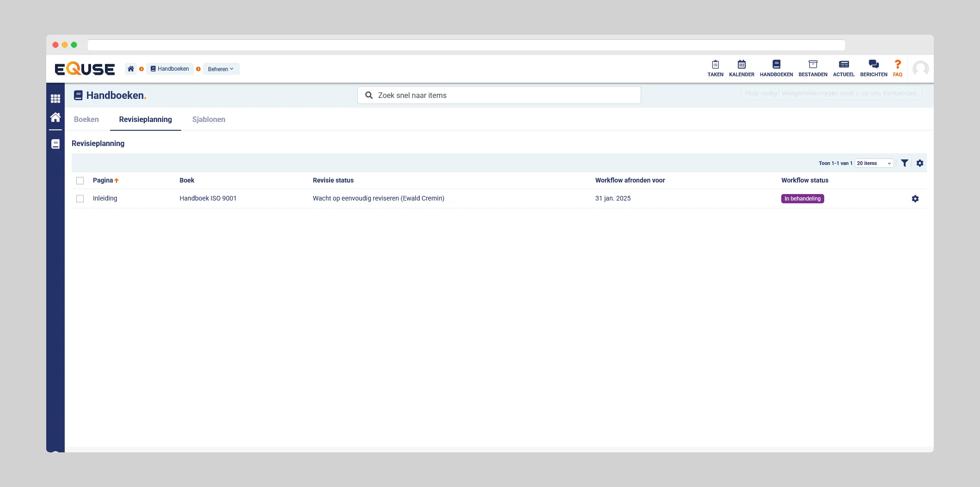Expand the Beheren breadcrumb dropdown

point(221,69)
